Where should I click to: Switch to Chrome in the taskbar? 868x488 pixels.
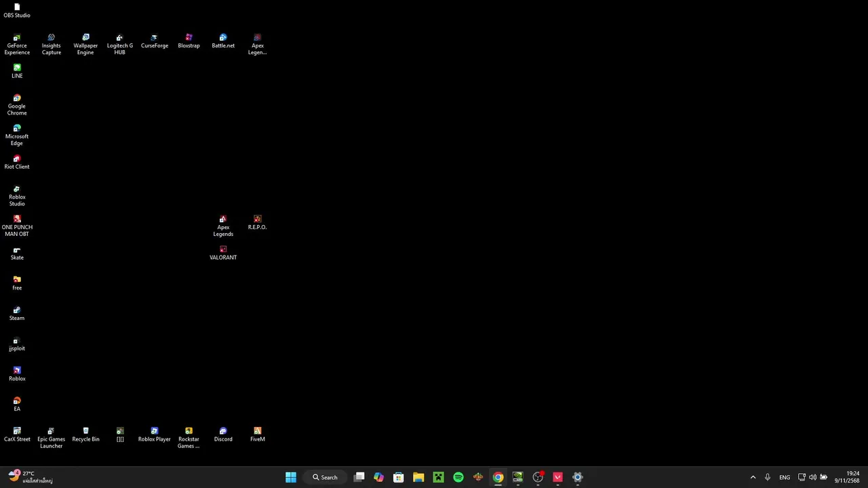pyautogui.click(x=498, y=477)
